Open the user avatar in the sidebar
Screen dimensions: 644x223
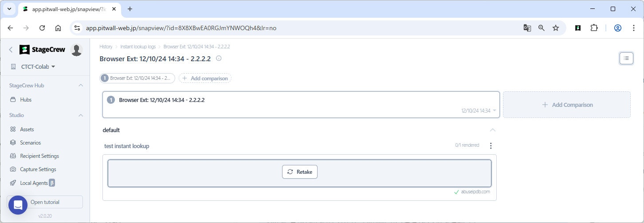(77, 50)
